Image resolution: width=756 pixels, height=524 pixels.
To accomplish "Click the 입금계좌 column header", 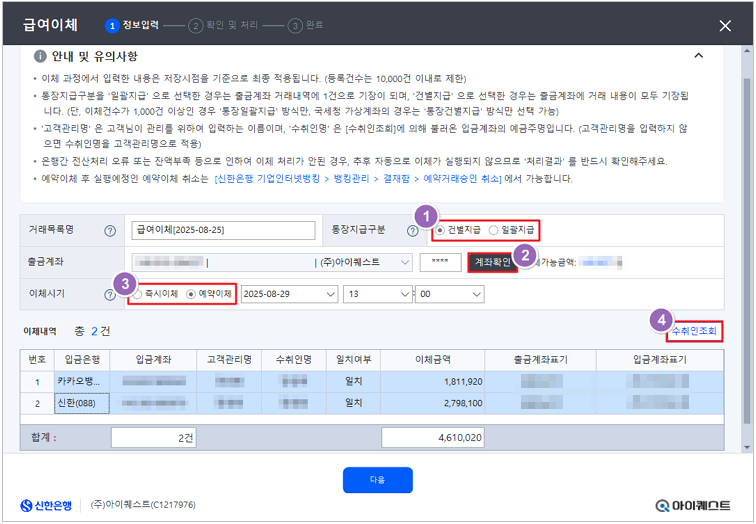I will 153,360.
